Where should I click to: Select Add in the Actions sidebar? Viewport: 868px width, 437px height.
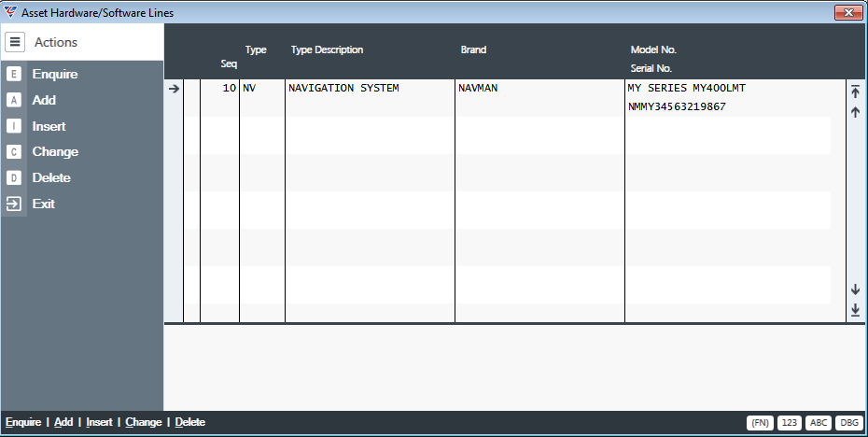[44, 100]
